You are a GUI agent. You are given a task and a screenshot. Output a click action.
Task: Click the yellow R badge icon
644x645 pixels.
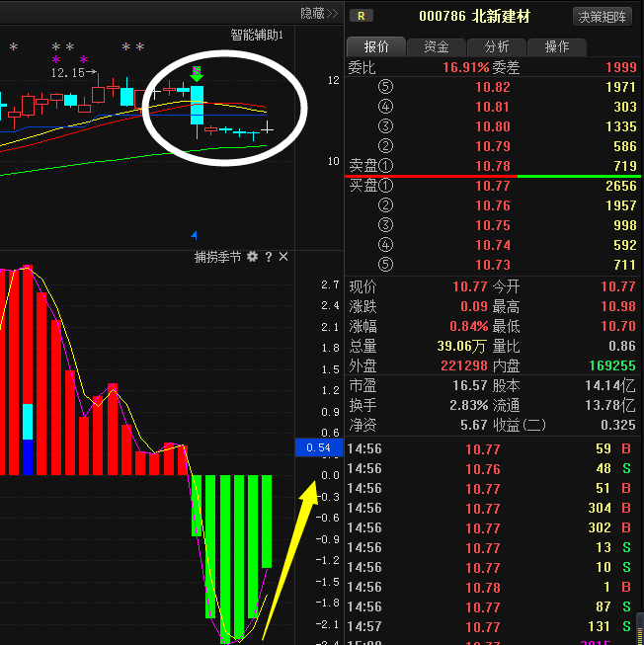362,16
